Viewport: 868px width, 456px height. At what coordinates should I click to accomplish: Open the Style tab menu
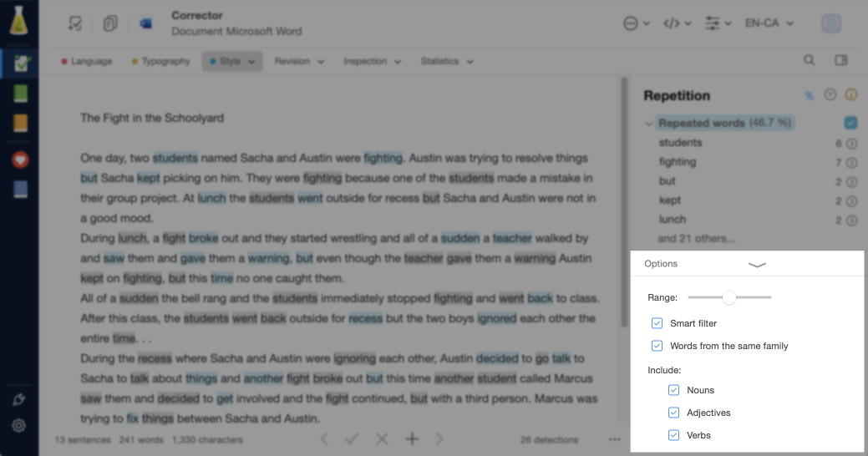tap(232, 61)
